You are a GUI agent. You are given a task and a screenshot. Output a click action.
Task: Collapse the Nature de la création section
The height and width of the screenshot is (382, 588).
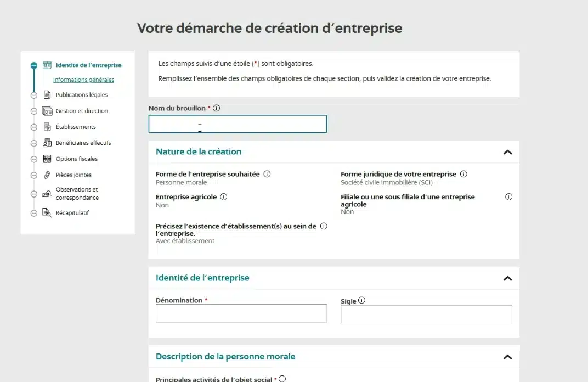pyautogui.click(x=507, y=152)
